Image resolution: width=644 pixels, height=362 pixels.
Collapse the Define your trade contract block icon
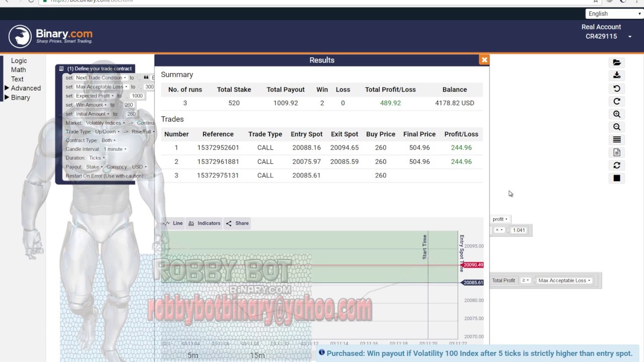tap(61, 69)
